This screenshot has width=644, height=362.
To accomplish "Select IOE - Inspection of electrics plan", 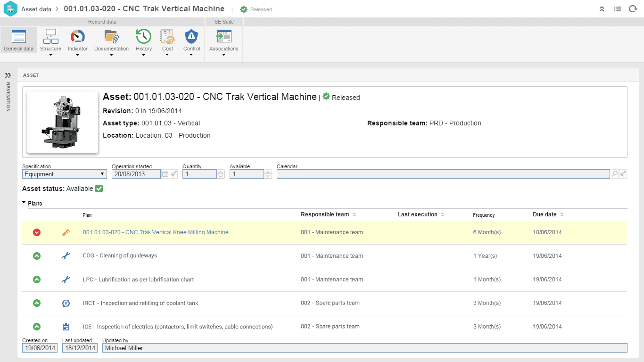I will pyautogui.click(x=178, y=327).
